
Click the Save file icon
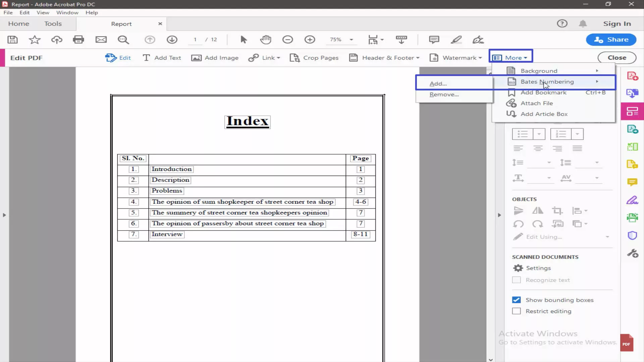click(12, 40)
